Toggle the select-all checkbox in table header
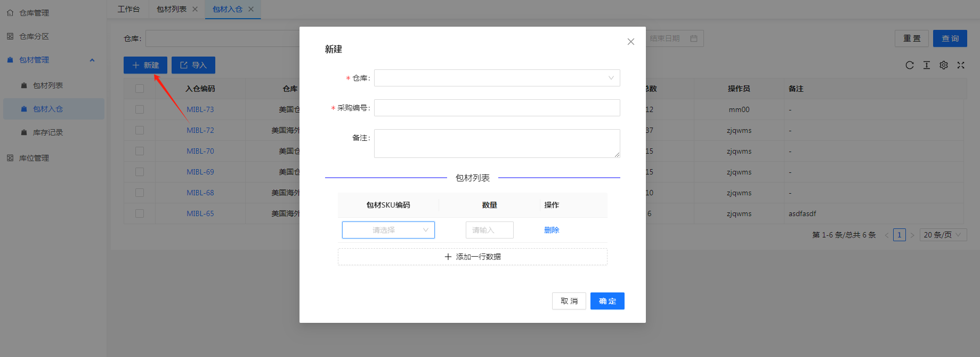 pyautogui.click(x=140, y=89)
